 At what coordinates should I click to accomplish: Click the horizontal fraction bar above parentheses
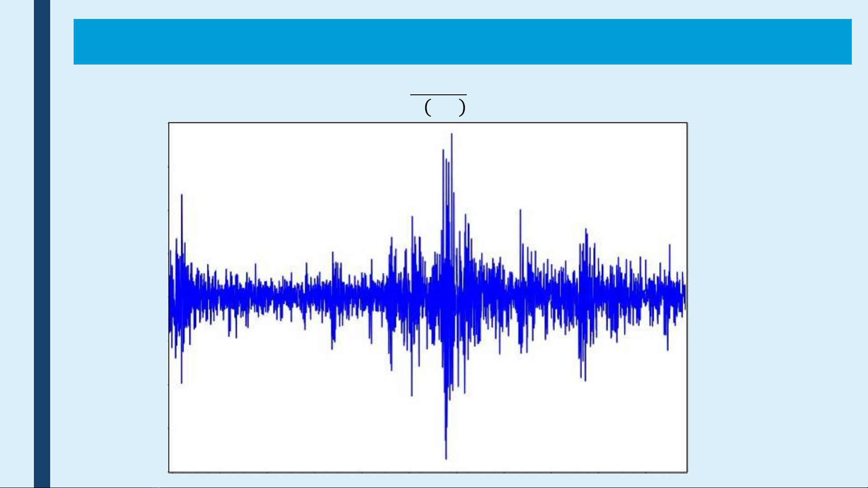point(438,95)
